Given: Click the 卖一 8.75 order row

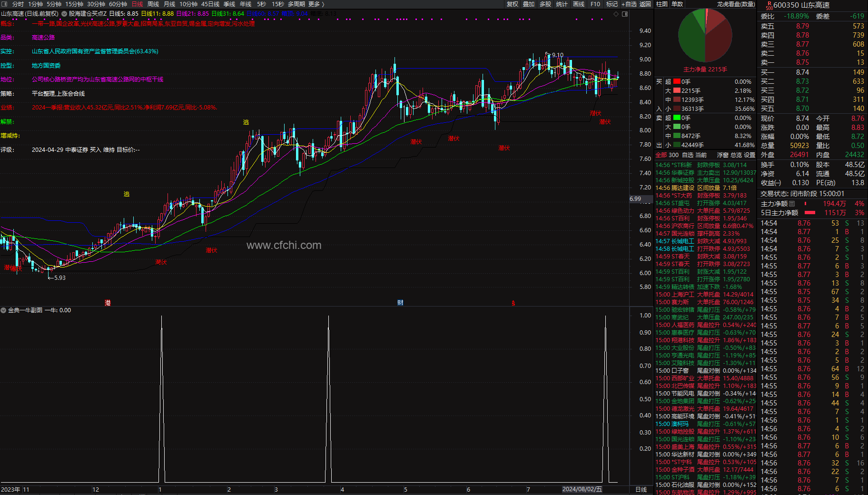Looking at the screenshot, I should (812, 62).
